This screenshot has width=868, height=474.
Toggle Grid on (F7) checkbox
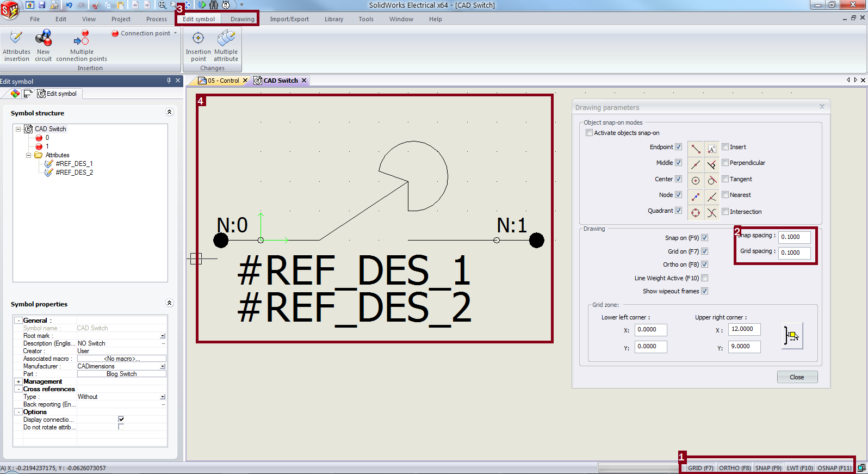point(704,251)
